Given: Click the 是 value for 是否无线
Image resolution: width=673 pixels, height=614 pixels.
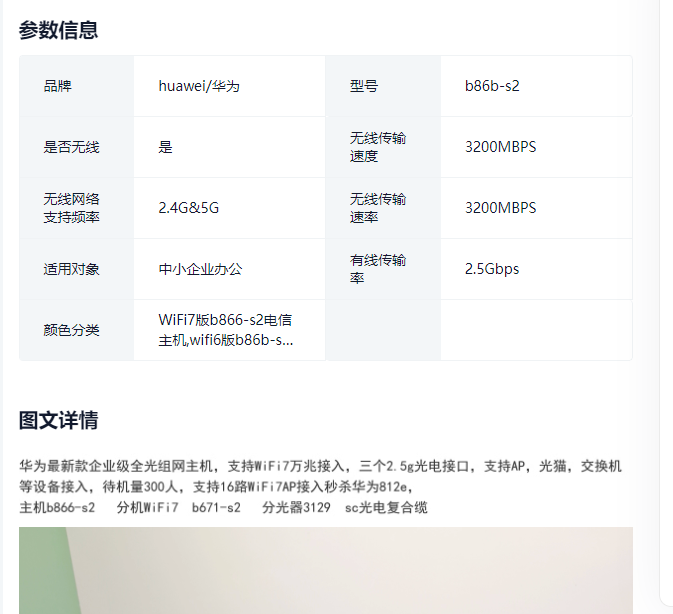Looking at the screenshot, I should (165, 147).
